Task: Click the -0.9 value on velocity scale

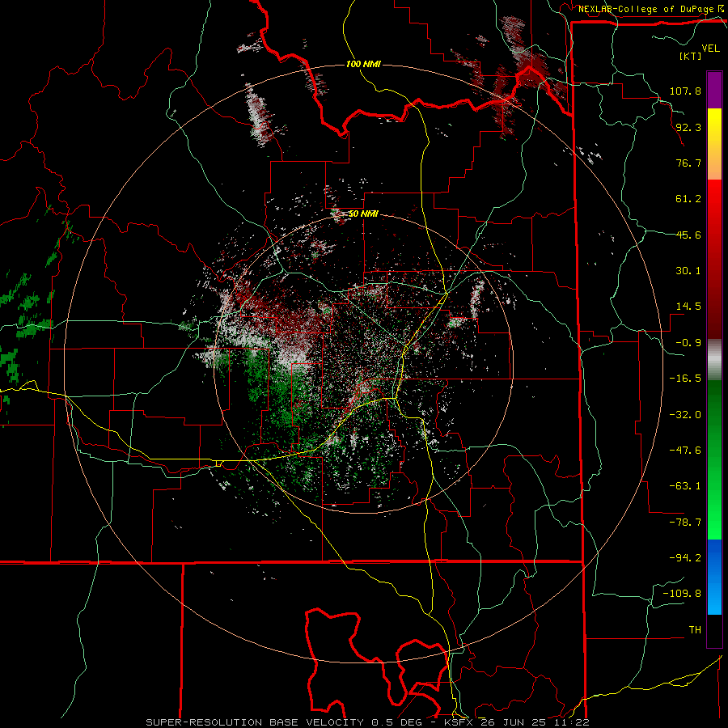Action: (x=688, y=343)
